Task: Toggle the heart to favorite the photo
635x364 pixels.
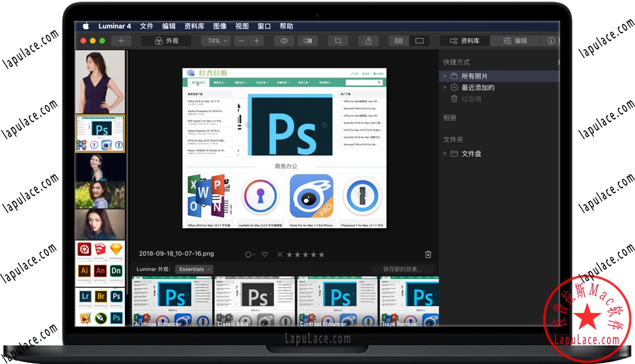Action: 265,254
